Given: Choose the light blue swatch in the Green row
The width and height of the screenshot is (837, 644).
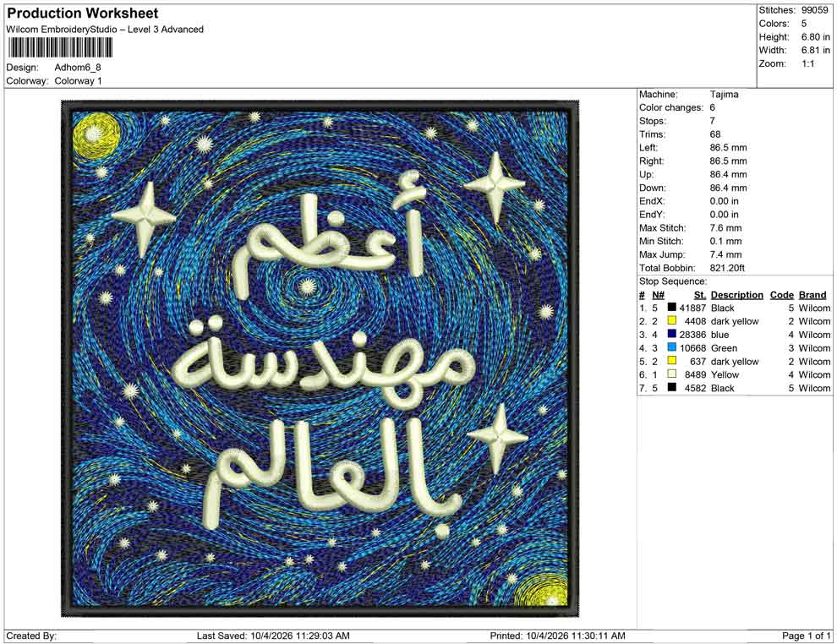Looking at the screenshot, I should pyautogui.click(x=672, y=347).
